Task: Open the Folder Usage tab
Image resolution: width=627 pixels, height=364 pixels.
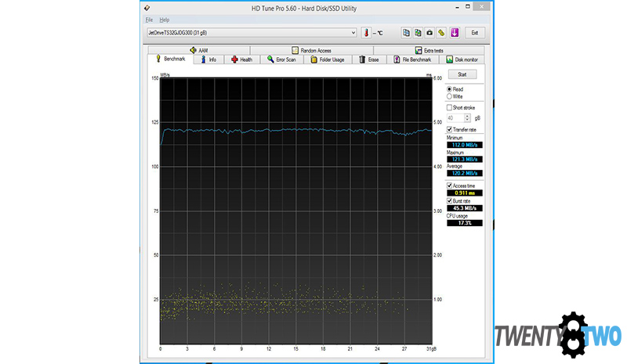Action: [x=328, y=59]
